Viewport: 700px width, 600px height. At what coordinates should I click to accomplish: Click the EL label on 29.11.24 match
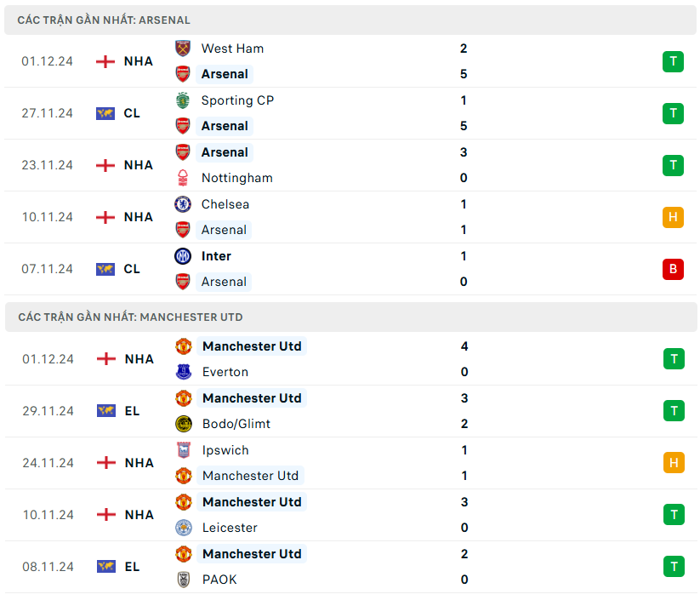click(x=132, y=411)
